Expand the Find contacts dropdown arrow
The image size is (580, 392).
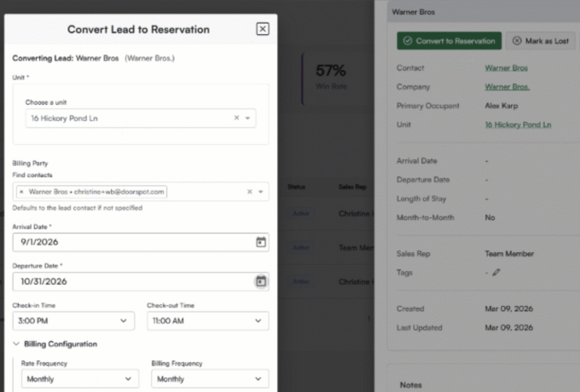pyautogui.click(x=260, y=192)
